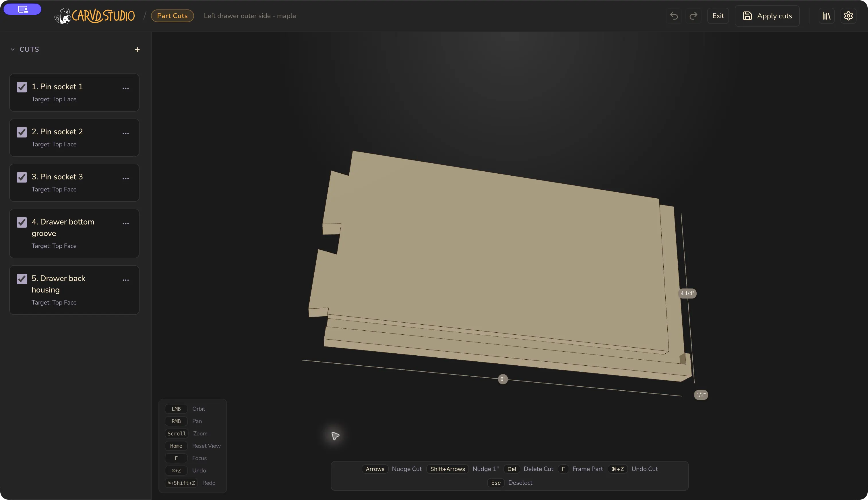Click the Exit button
The width and height of the screenshot is (868, 500).
pos(718,16)
